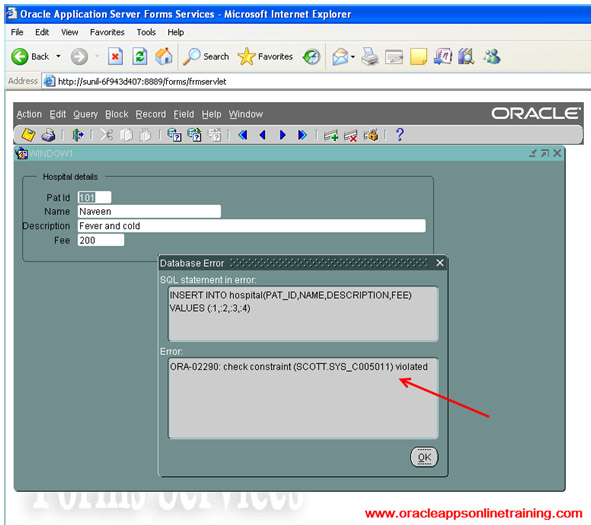Go to next record arrow

(282, 135)
